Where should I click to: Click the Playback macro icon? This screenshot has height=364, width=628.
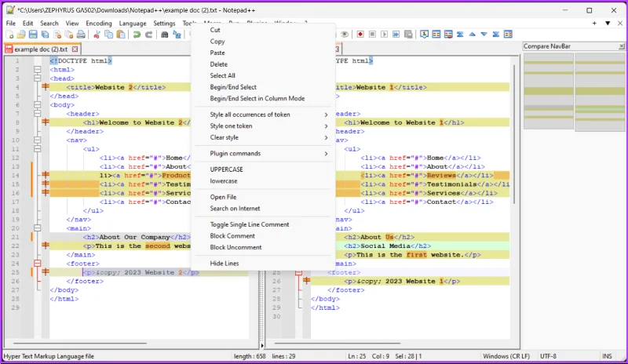384,35
